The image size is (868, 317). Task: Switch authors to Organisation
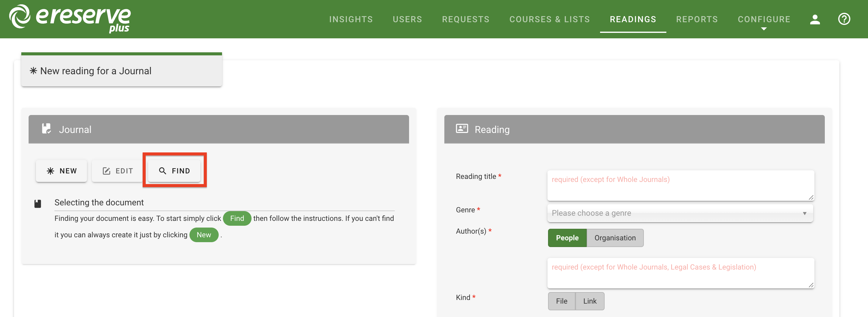pos(615,238)
